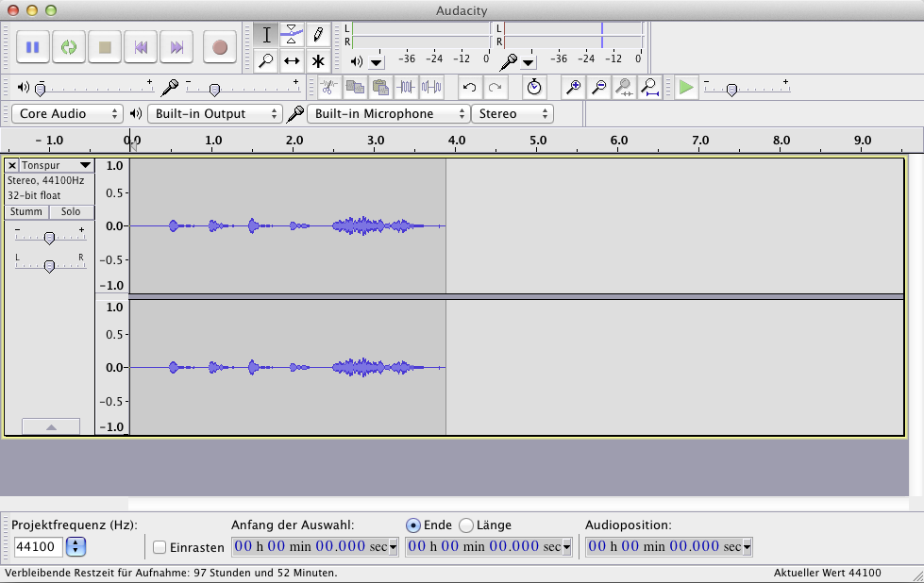
Task: Click the Sync-Lock tracks clock icon
Action: [534, 88]
